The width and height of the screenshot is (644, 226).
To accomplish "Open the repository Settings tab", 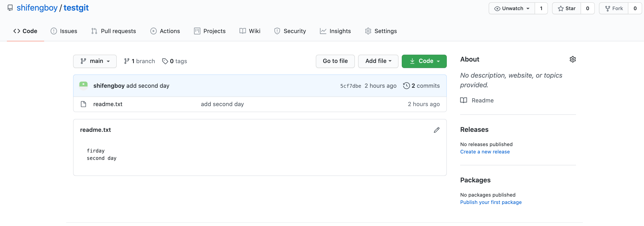I will (x=381, y=31).
